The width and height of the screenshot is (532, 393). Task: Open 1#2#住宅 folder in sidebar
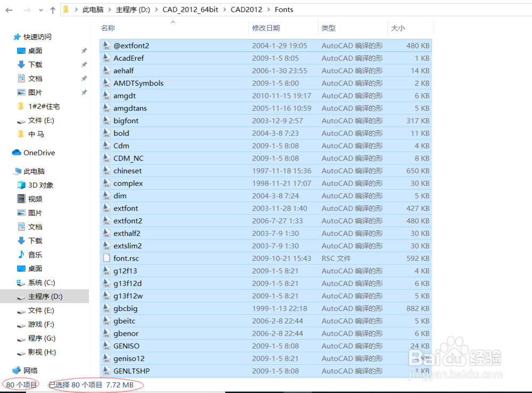pos(44,106)
